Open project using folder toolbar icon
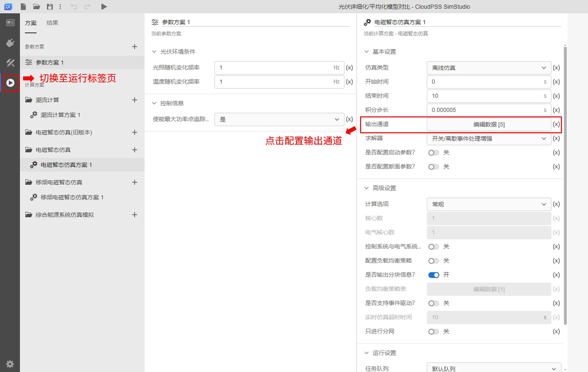 point(37,7)
